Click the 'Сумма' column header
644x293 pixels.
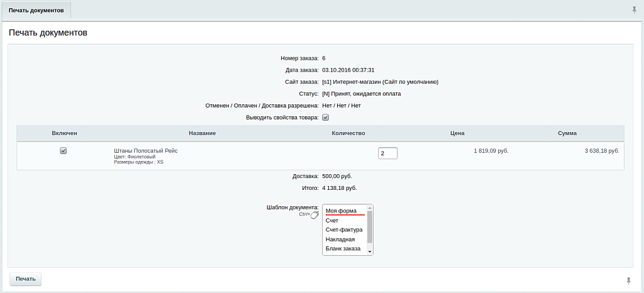567,133
